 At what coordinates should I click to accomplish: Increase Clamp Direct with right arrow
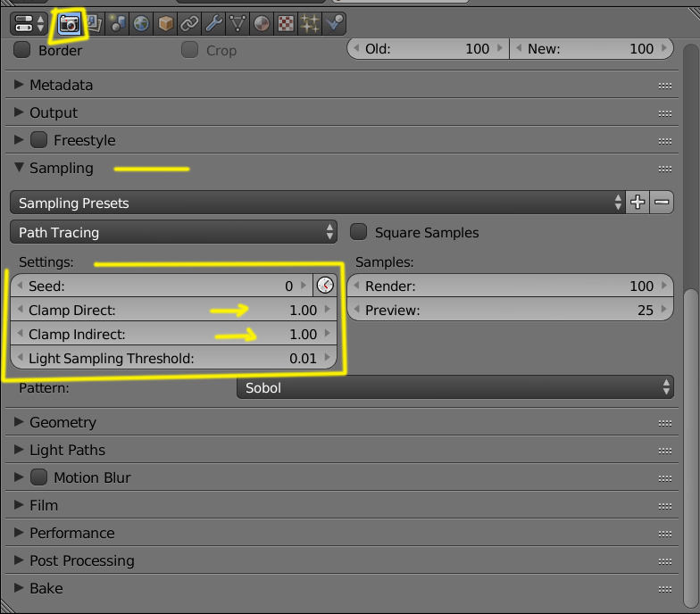click(x=327, y=309)
